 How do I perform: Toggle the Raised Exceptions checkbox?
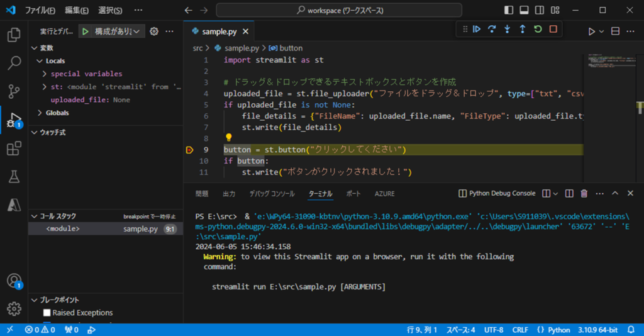[47, 313]
